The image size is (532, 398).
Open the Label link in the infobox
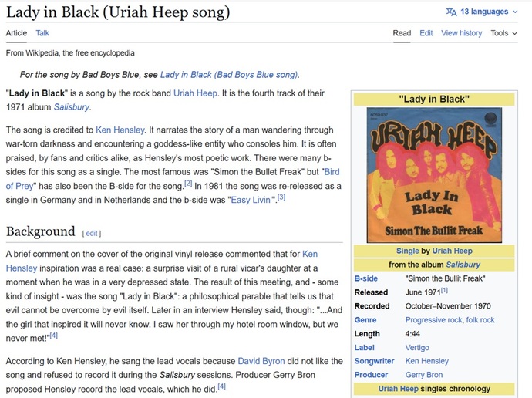(365, 348)
